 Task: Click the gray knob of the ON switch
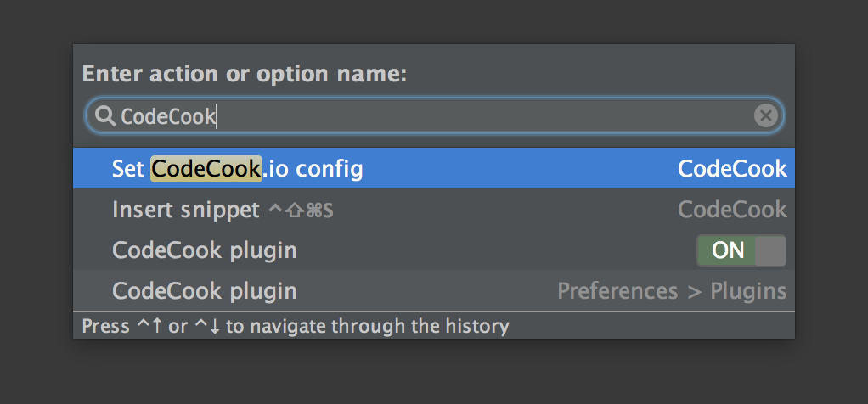(769, 250)
